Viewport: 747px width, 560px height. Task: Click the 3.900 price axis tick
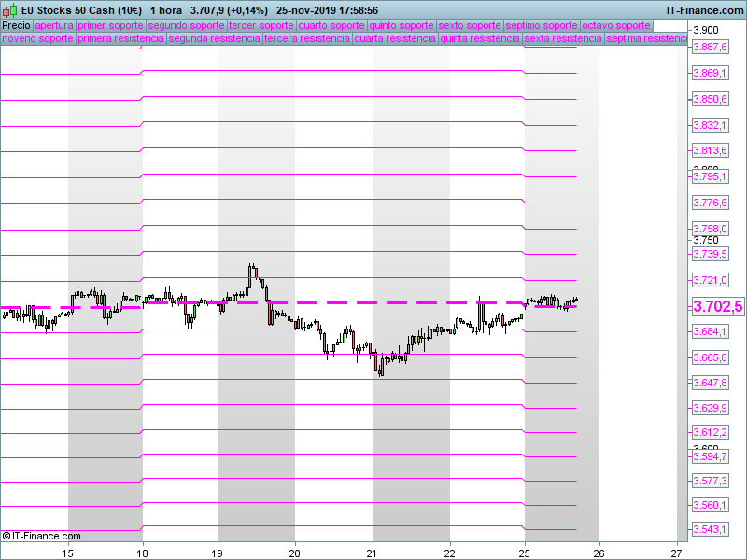click(706, 30)
